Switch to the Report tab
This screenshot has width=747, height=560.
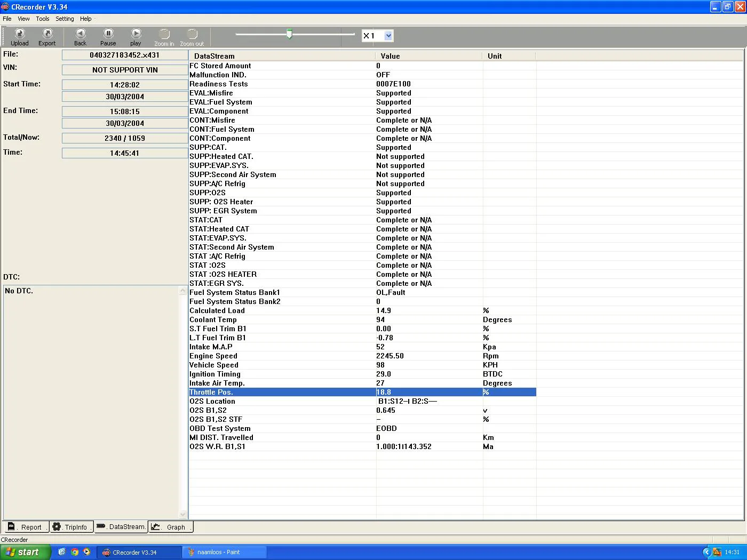(x=26, y=527)
